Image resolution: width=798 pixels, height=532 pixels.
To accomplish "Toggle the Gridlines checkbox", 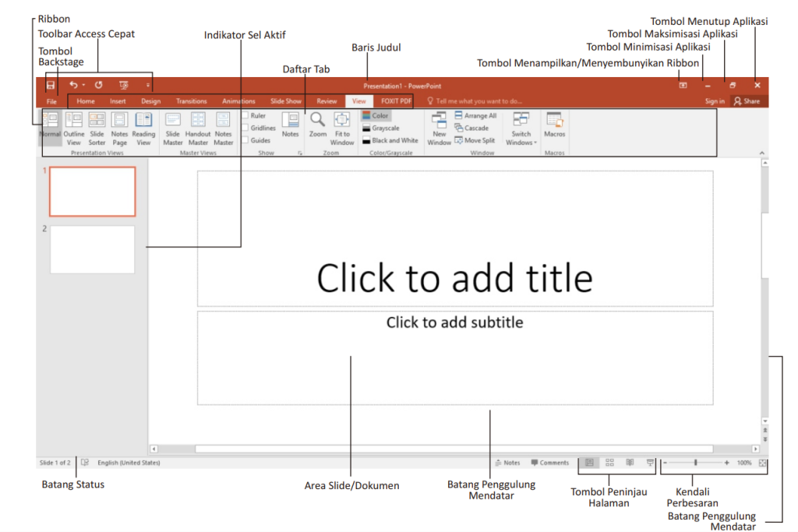I will (245, 128).
